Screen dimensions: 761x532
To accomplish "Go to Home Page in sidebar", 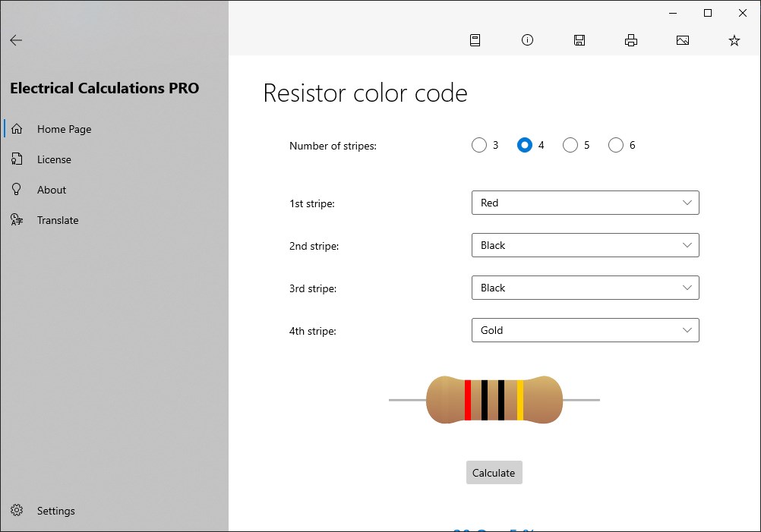I will [x=64, y=129].
